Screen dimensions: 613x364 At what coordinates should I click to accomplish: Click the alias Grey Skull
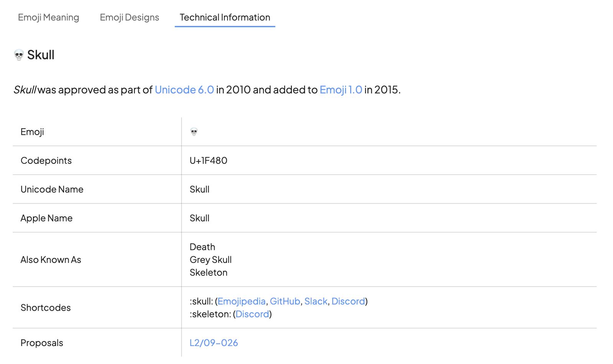pyautogui.click(x=210, y=260)
